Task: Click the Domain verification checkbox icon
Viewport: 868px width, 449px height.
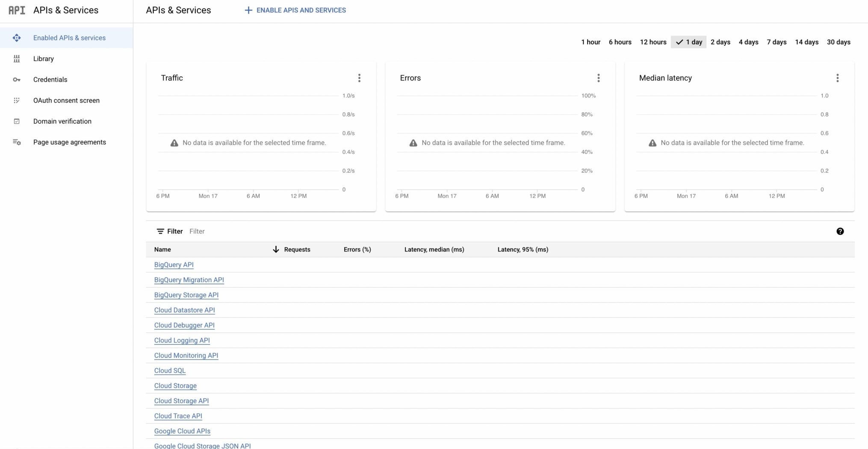Action: point(17,121)
